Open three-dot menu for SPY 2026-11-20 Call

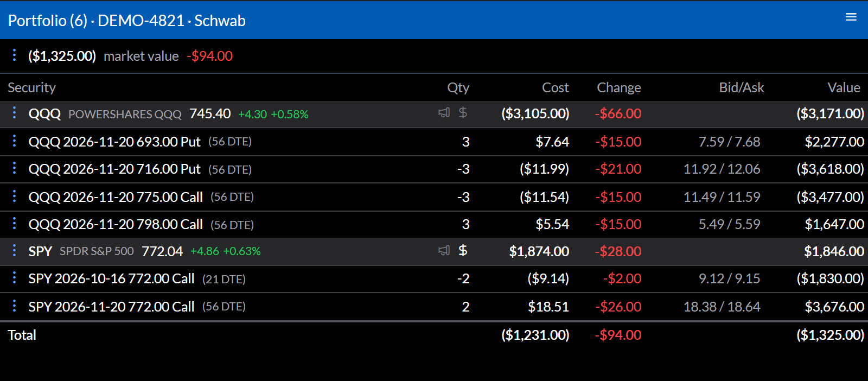pos(14,306)
